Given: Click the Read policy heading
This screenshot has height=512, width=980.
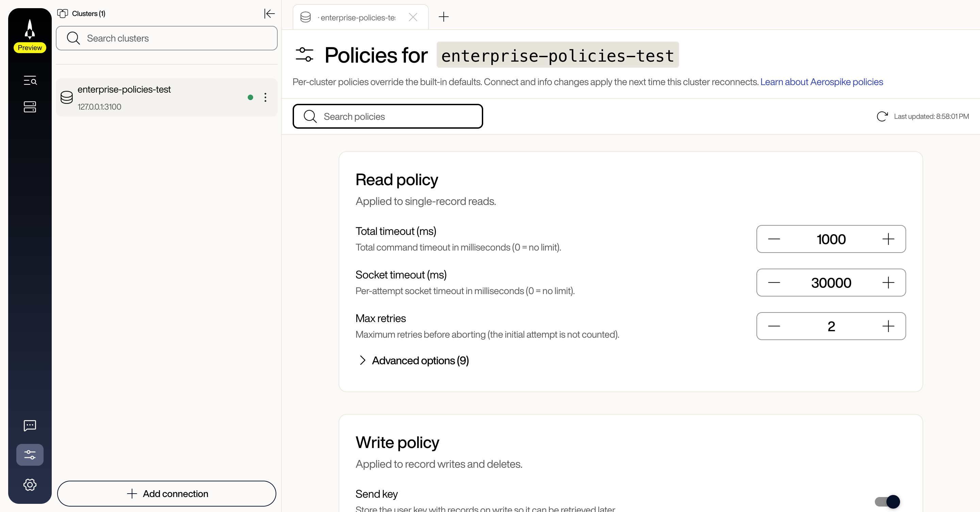Looking at the screenshot, I should point(396,179).
